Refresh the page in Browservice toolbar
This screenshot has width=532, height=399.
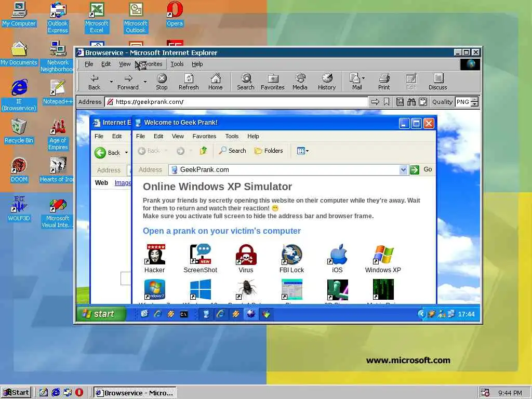(189, 82)
